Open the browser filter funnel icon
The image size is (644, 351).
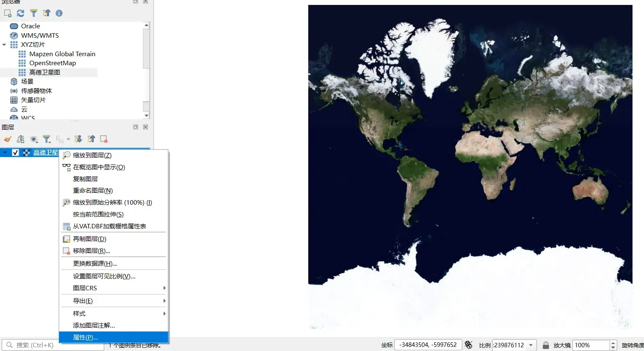click(34, 13)
